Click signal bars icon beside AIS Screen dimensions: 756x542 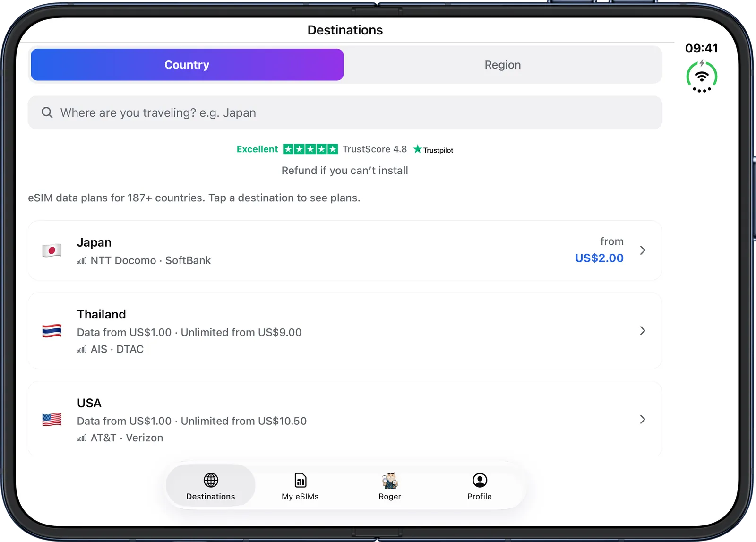[82, 350]
